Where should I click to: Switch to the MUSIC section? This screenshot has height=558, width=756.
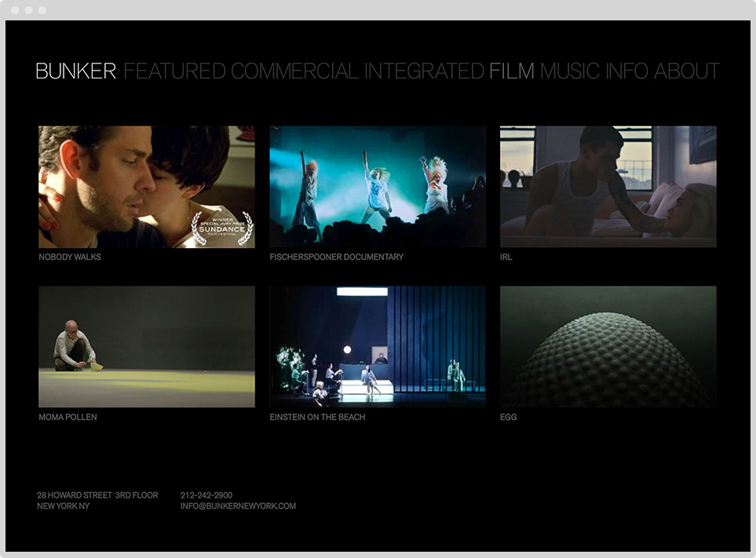(x=569, y=71)
